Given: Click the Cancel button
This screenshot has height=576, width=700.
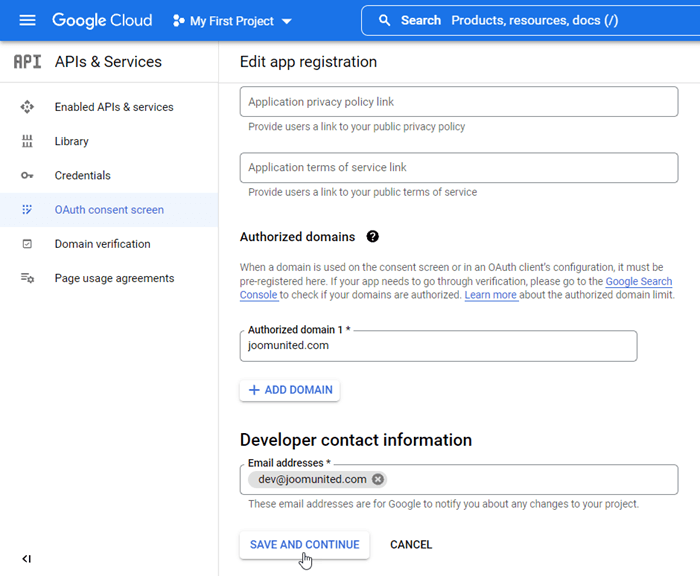Looking at the screenshot, I should coord(411,545).
